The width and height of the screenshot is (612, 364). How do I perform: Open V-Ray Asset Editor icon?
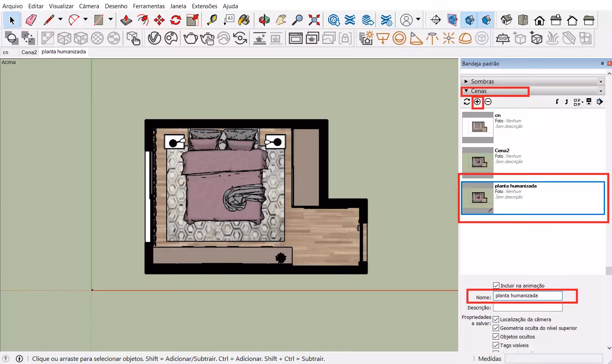point(155,38)
